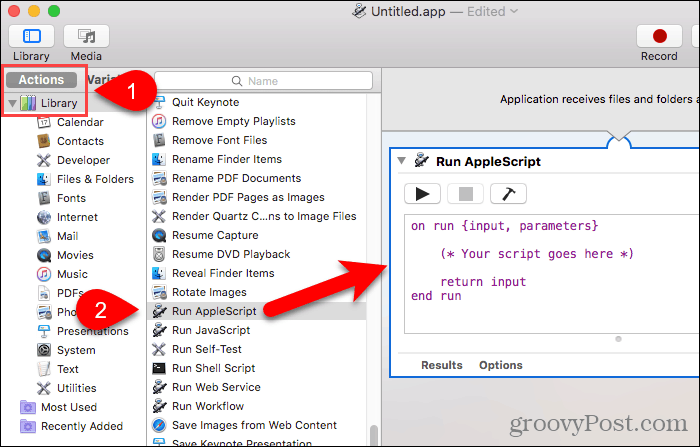Select the Run JavaScript action icon
Screen dimensions: 700x447
[x=159, y=330]
